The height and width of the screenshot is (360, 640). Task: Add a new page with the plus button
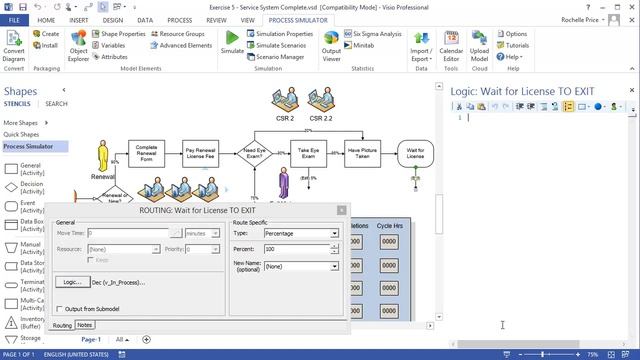point(146,339)
